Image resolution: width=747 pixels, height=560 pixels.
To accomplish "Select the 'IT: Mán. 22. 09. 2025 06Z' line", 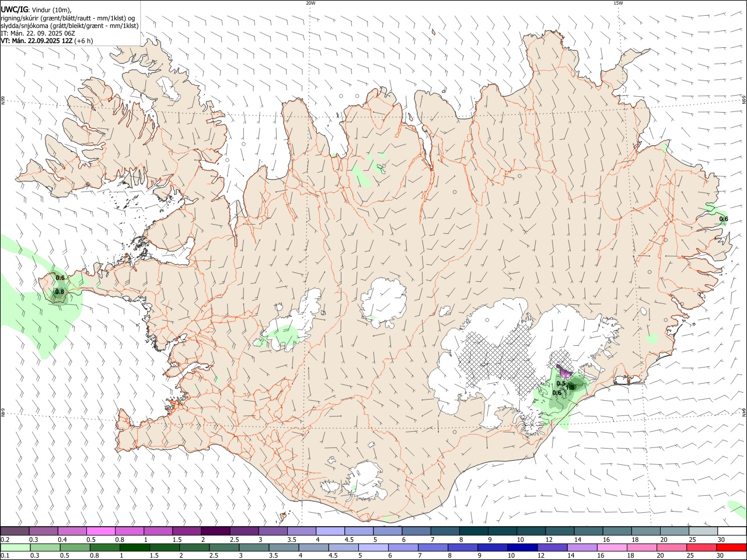I will (38, 33).
